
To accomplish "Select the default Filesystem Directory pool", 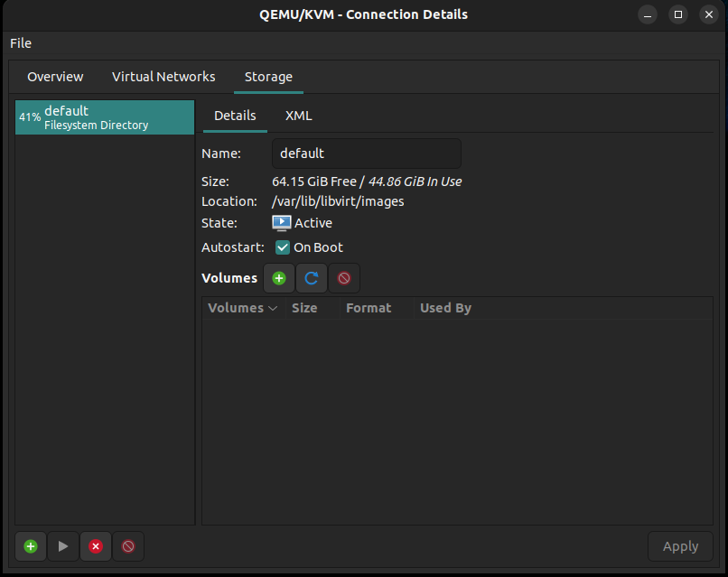I will [105, 117].
